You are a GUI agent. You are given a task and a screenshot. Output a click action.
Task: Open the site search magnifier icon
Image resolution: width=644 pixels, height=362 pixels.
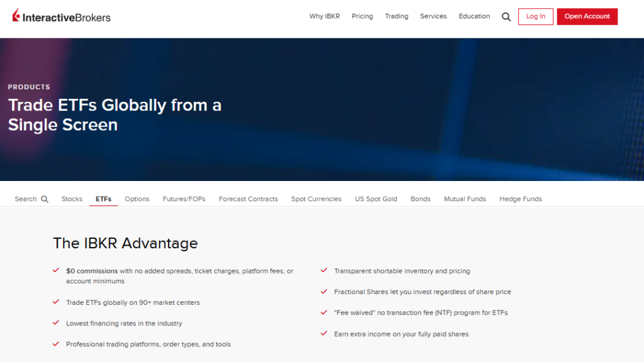tap(506, 17)
